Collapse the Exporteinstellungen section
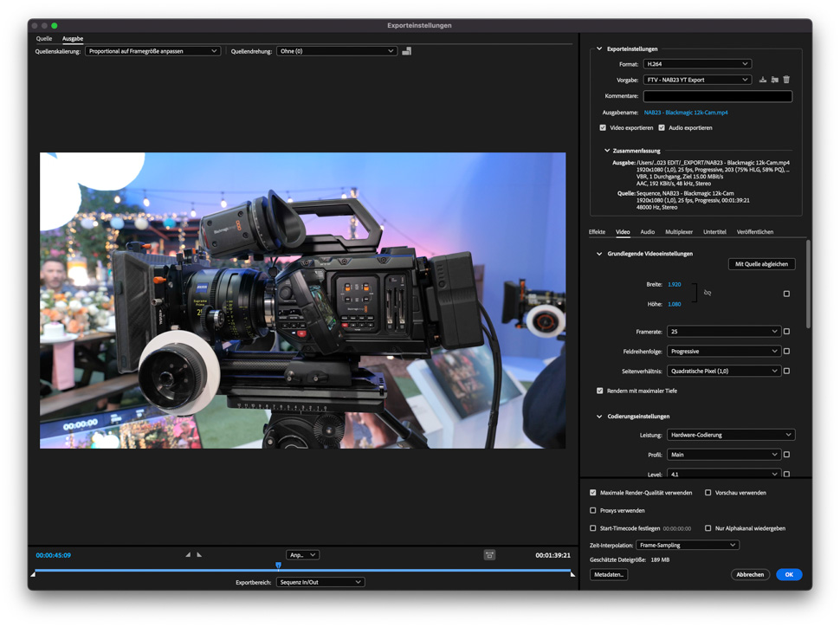Viewport: 840px width, 627px height. [x=599, y=48]
